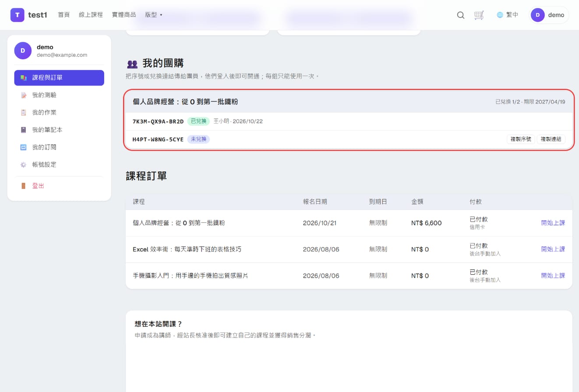Click 登出 to log out

59,186
